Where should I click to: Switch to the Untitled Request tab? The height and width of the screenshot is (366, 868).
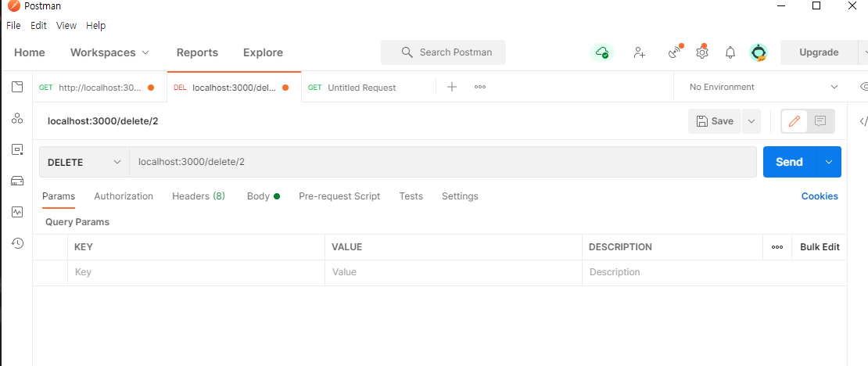pyautogui.click(x=368, y=88)
